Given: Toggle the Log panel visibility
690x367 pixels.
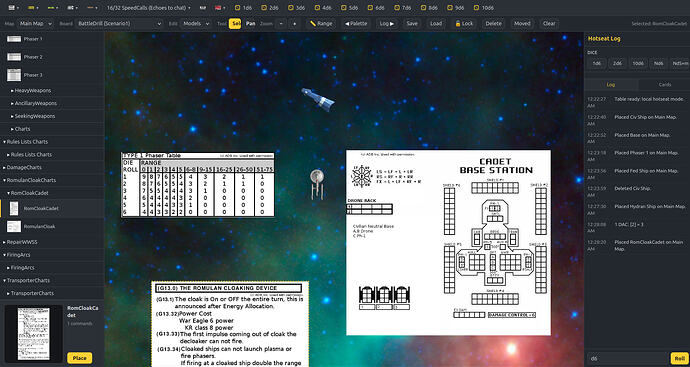Looking at the screenshot, I should click(387, 23).
